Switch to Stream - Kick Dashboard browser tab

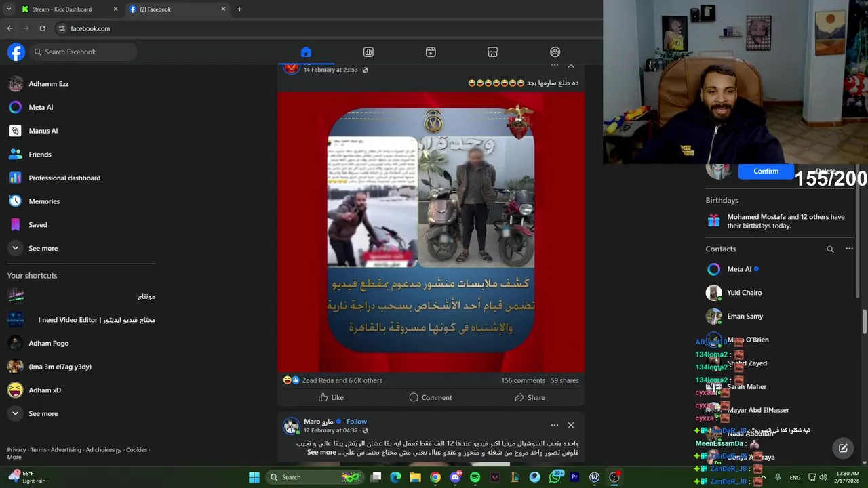[x=69, y=9]
